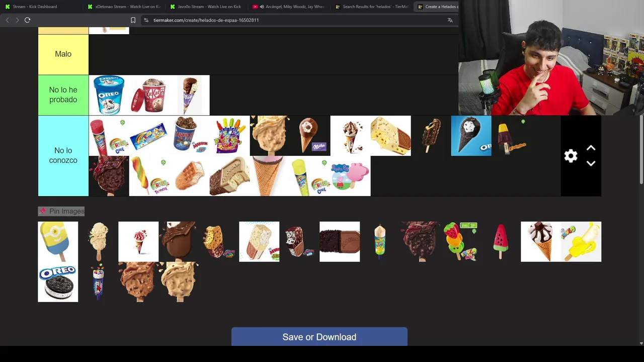
Task: Click the cyan No lo conozco label
Action: (63, 156)
